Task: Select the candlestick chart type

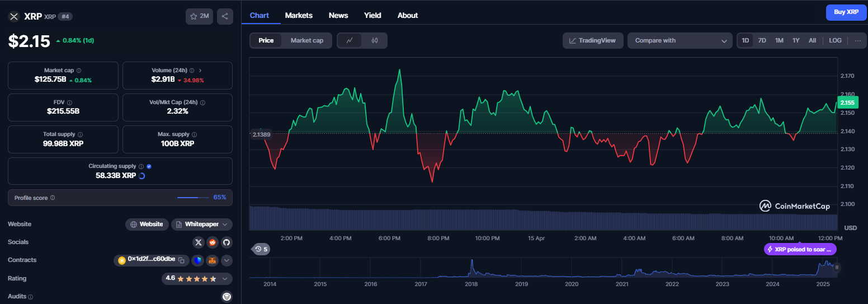Action: [x=375, y=40]
